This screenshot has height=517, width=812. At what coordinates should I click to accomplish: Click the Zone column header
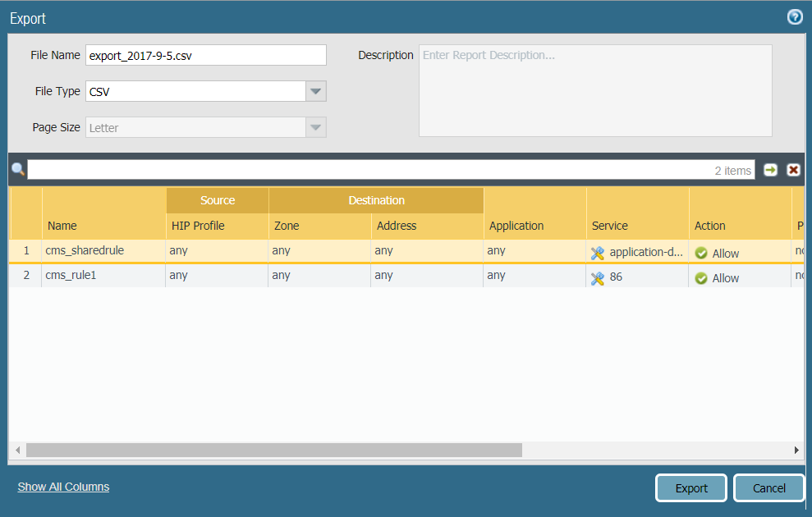(319, 226)
